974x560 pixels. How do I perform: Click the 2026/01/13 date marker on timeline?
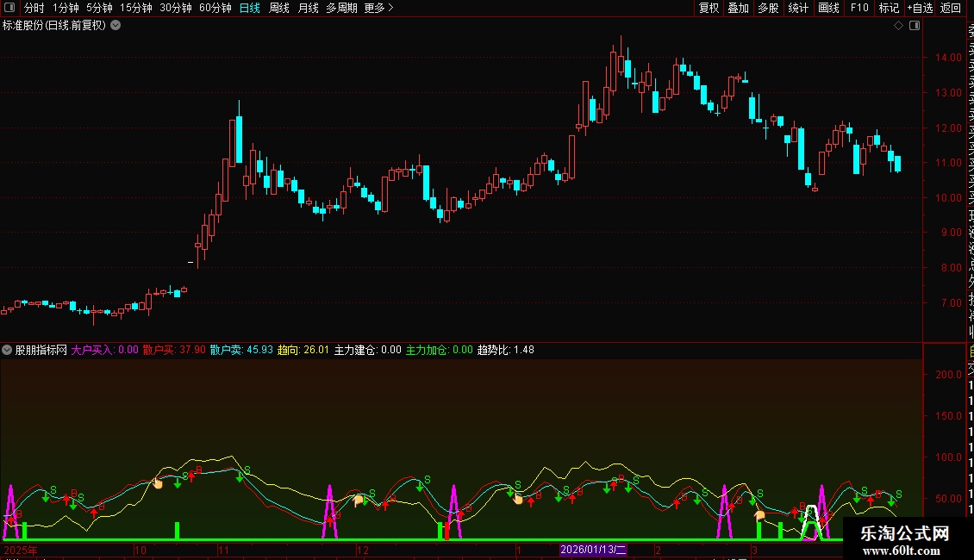tap(593, 550)
